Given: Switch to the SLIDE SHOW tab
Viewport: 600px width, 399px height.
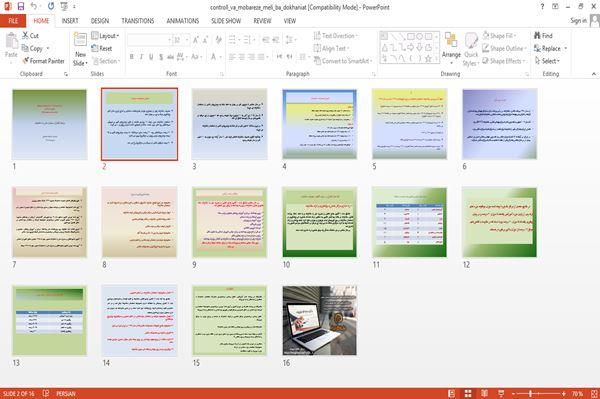Looking at the screenshot, I should pyautogui.click(x=226, y=21).
